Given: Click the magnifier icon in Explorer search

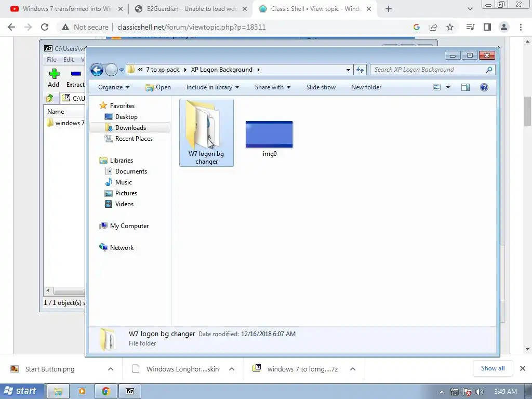Looking at the screenshot, I should 489,70.
